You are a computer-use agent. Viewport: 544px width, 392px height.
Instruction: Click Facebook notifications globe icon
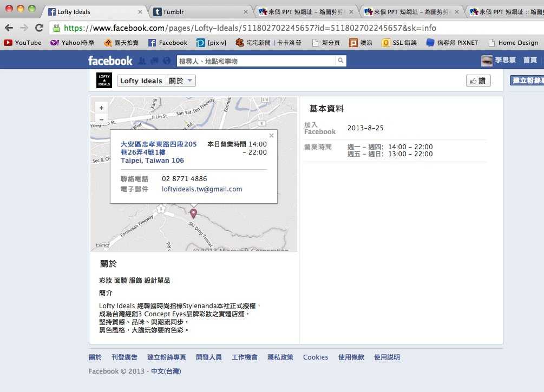pos(167,61)
